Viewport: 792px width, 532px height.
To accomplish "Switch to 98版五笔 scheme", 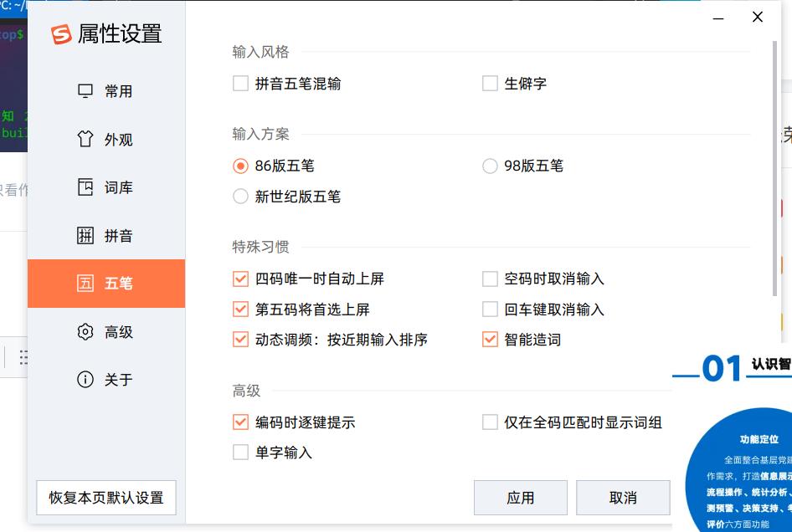I will click(490, 166).
